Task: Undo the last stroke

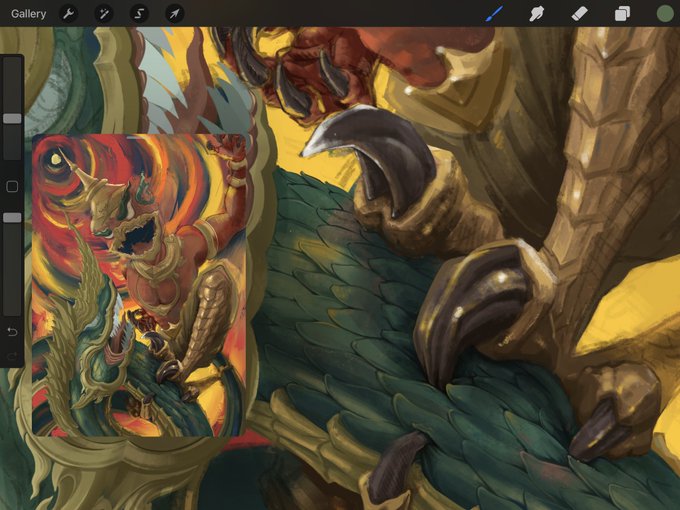Action: tap(12, 332)
